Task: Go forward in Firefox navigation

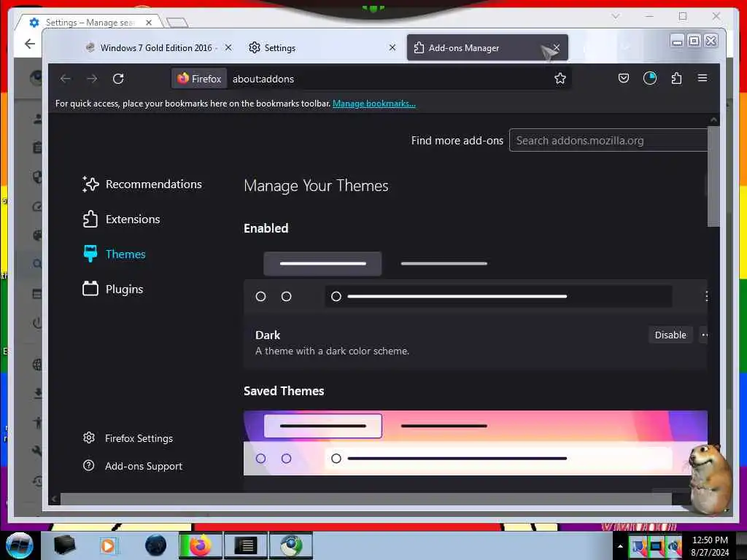Action: pos(92,79)
